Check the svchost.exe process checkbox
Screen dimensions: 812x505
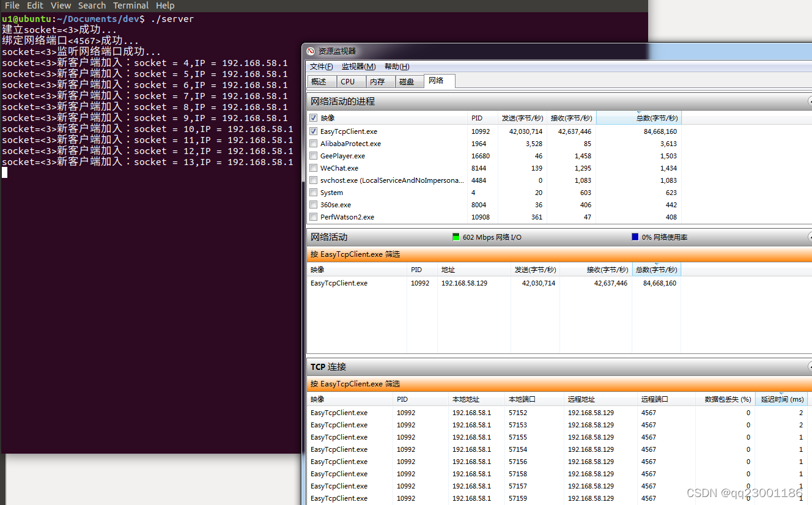313,180
